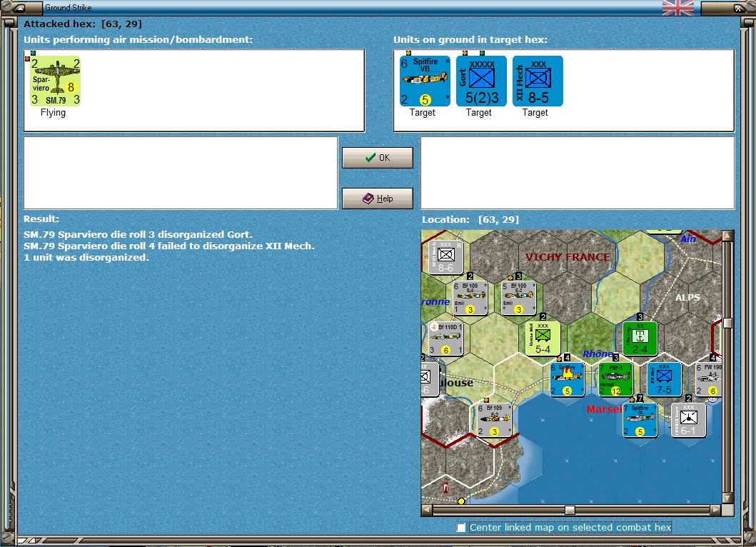This screenshot has height=547, width=756.
Task: Click the Bf 110D aircraft on the map
Action: click(x=446, y=338)
